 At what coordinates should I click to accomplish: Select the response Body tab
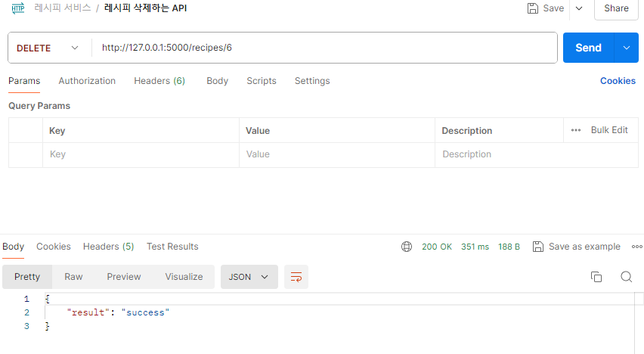13,247
